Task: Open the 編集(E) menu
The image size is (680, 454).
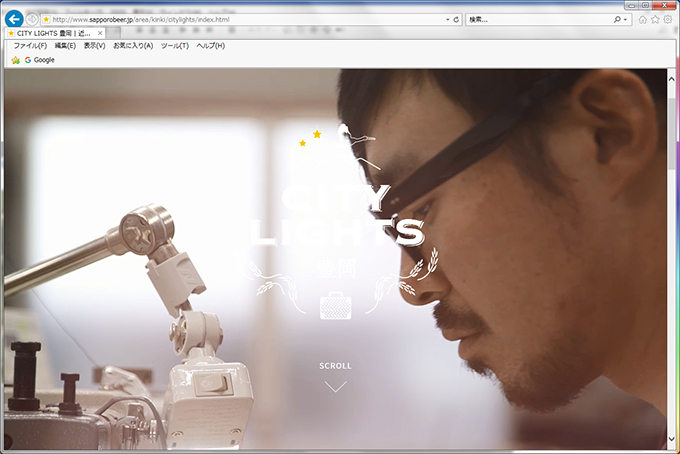Action: tap(65, 46)
